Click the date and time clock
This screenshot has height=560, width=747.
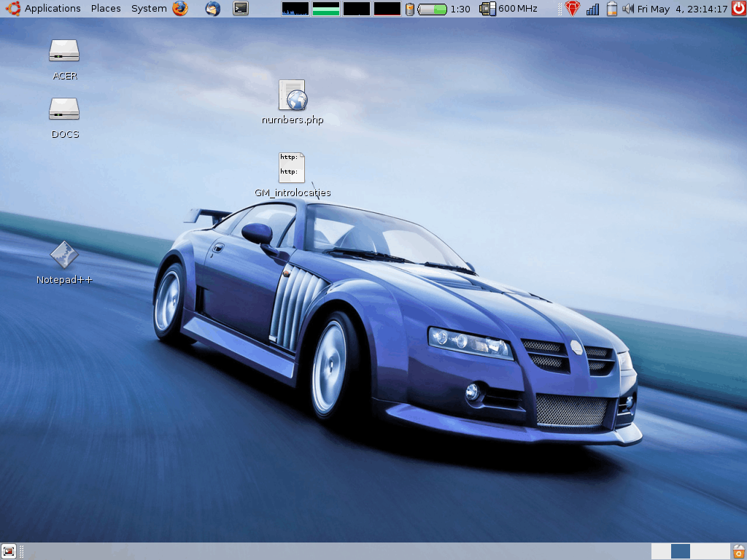click(x=682, y=9)
